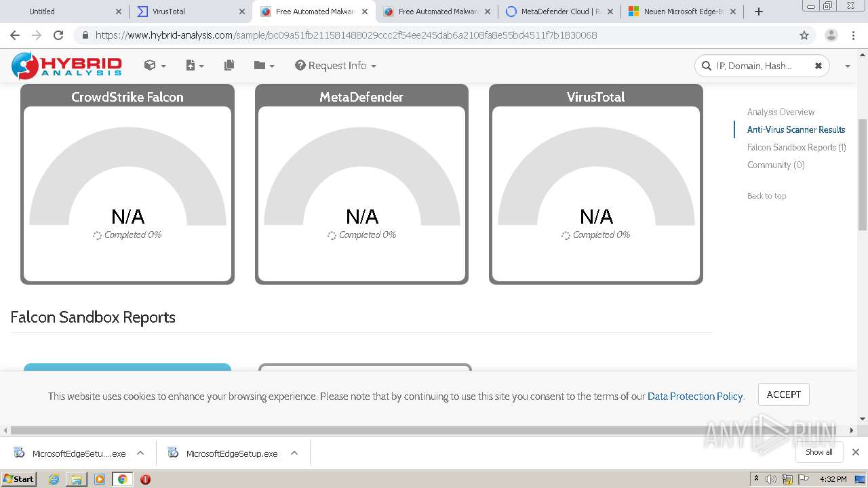The image size is (868, 488).
Task: Go to Analysis Overview section
Action: pos(781,112)
